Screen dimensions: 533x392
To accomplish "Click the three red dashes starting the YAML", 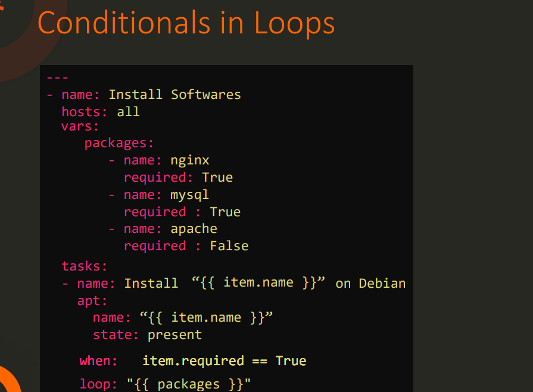I will [57, 78].
